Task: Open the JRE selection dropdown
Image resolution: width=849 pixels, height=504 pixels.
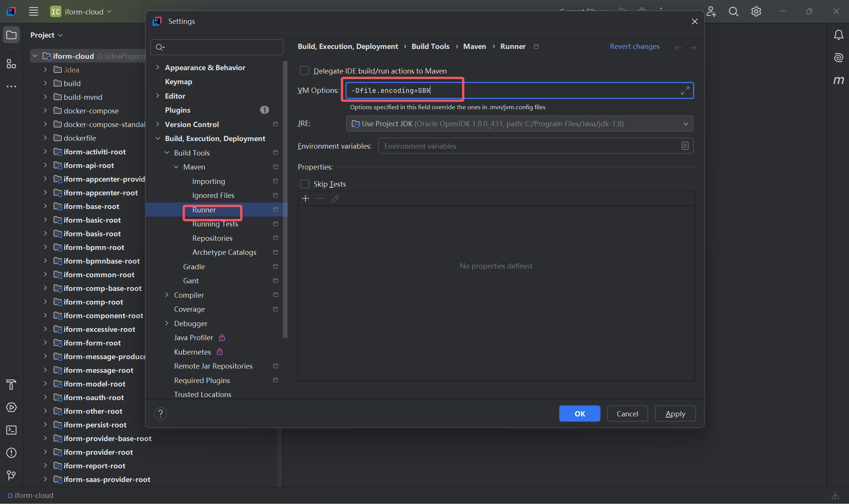Action: (685, 124)
